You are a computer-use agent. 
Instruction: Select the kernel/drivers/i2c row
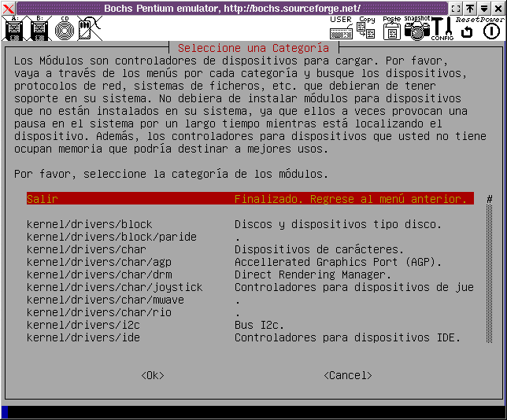tap(85, 325)
